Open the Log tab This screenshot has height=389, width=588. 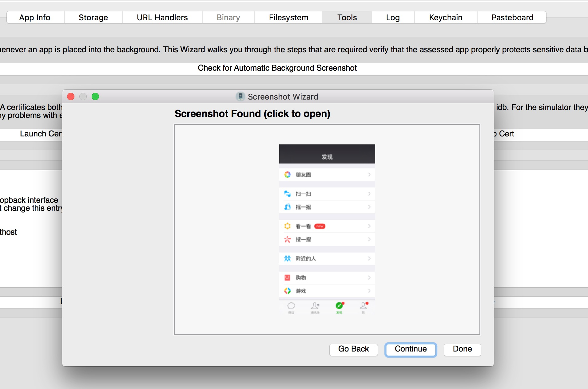(x=393, y=18)
